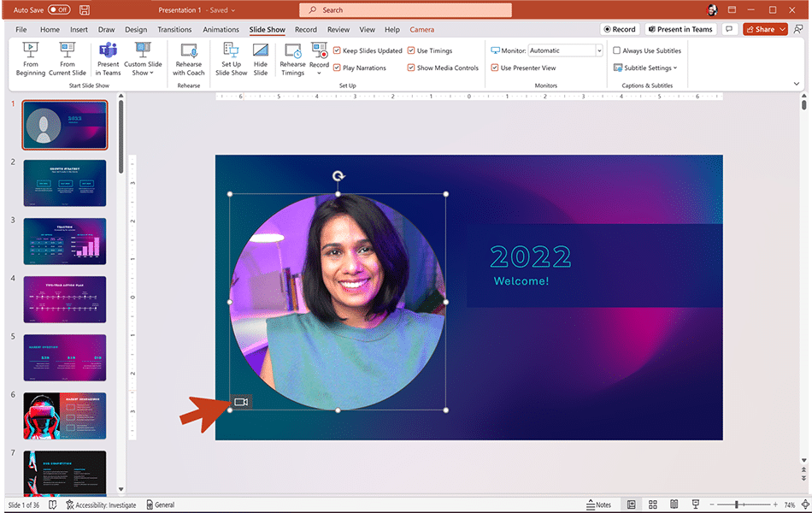Image resolution: width=812 pixels, height=513 pixels.
Task: Open the Comments pane icon
Action: point(729,30)
